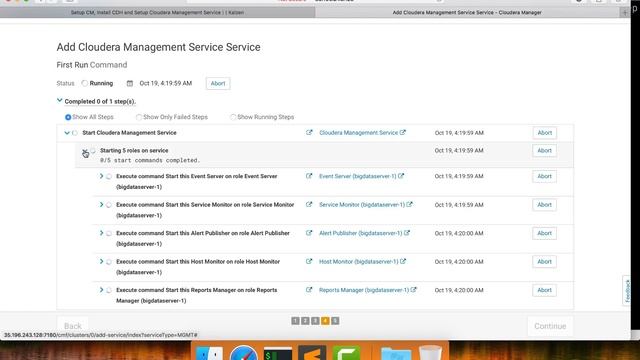Expand Start this Event Server command row
The height and width of the screenshot is (360, 640).
[x=101, y=176]
